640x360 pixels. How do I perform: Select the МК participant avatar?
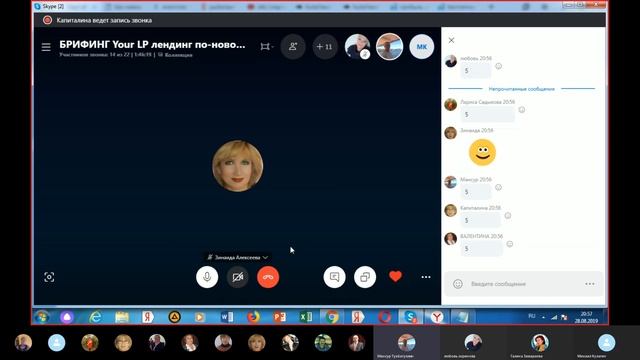[x=422, y=47]
